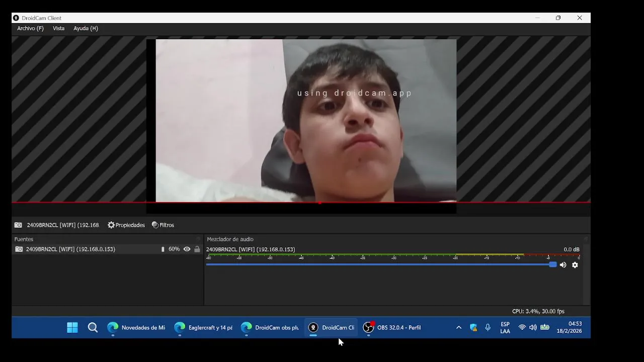Viewport: 644px width, 362px height.
Task: Open clock showing 04:53 18/2/2026
Action: tap(570, 328)
